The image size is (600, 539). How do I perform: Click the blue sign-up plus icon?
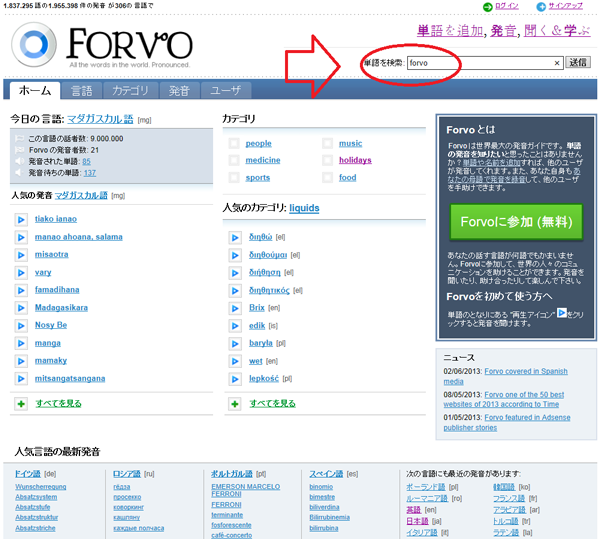tap(541, 7)
